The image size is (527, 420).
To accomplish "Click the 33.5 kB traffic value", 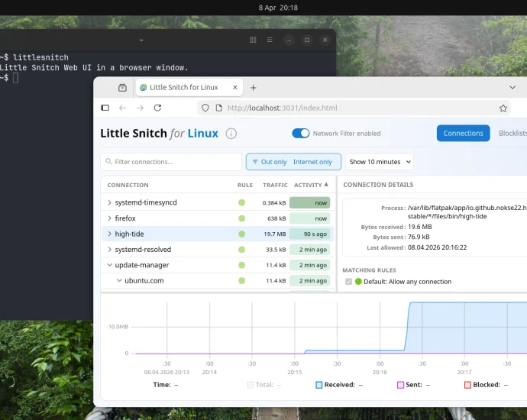I will click(x=276, y=250).
